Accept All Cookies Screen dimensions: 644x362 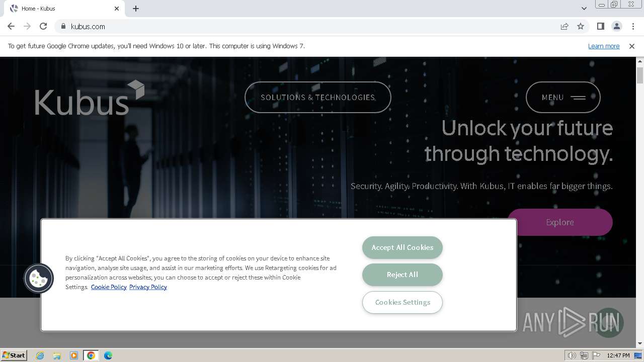pyautogui.click(x=403, y=247)
